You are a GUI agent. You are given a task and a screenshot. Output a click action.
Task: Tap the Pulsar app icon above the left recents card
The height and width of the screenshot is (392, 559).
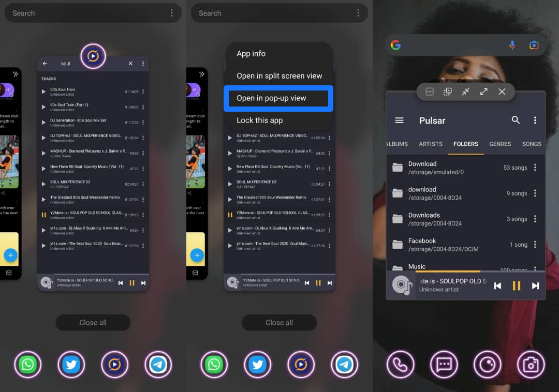[93, 56]
